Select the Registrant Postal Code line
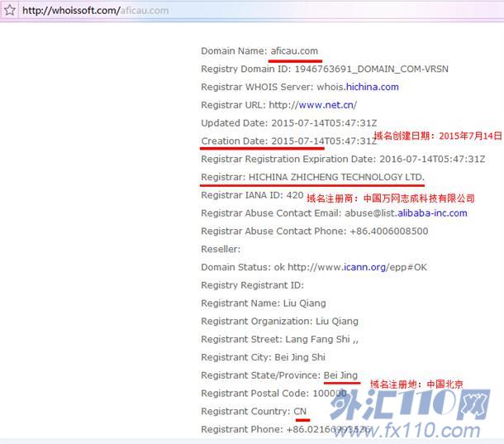Image resolution: width=504 pixels, height=444 pixels. click(x=273, y=394)
